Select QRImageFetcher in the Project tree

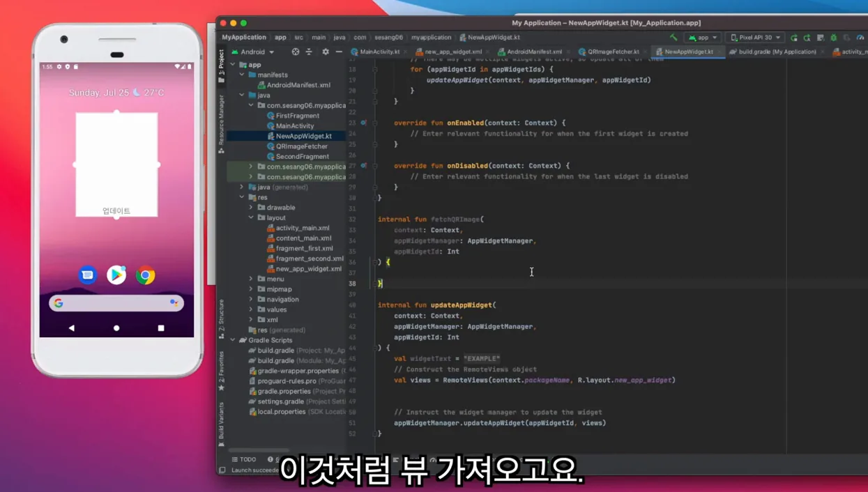pyautogui.click(x=297, y=146)
